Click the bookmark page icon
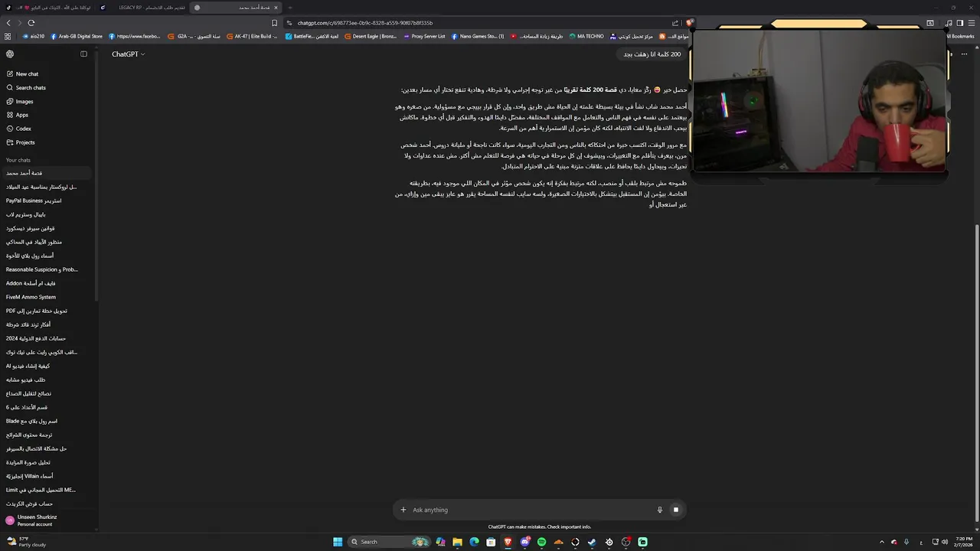 274,23
